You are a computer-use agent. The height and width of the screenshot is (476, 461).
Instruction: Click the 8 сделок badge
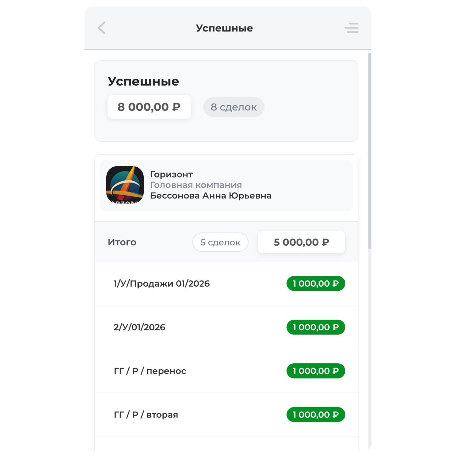coord(234,107)
